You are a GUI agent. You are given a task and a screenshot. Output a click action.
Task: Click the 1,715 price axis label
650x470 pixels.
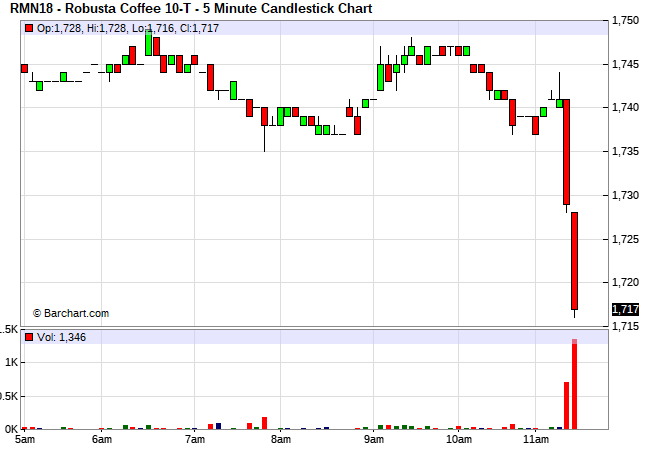tap(625, 327)
